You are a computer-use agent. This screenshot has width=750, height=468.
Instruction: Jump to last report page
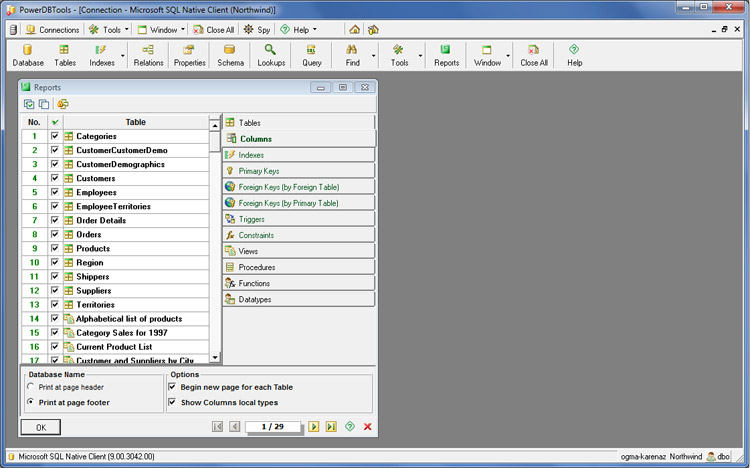click(331, 427)
